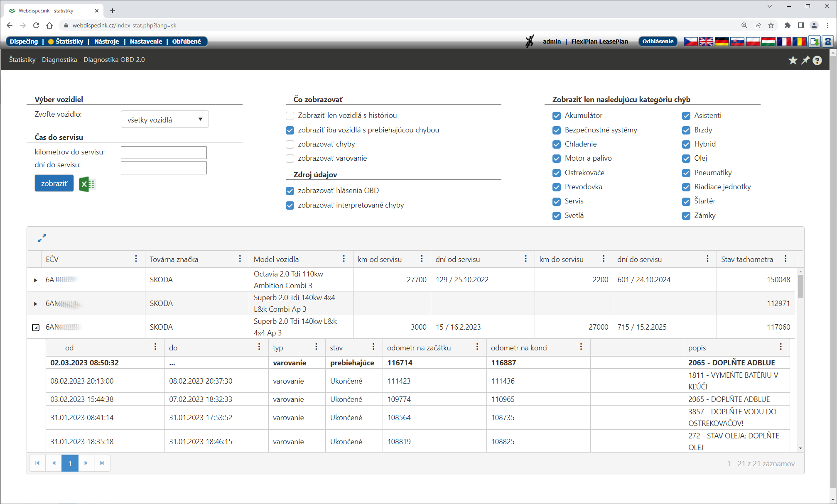Click the 'kilometrov do servisu' input field
This screenshot has width=837, height=504.
coord(164,152)
